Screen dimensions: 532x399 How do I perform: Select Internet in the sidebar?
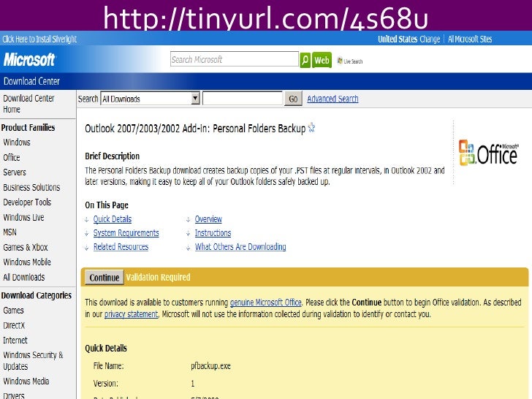pos(15,341)
